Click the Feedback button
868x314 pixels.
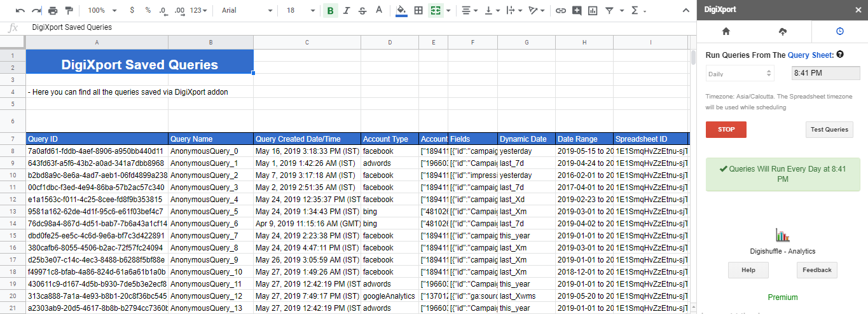point(816,270)
